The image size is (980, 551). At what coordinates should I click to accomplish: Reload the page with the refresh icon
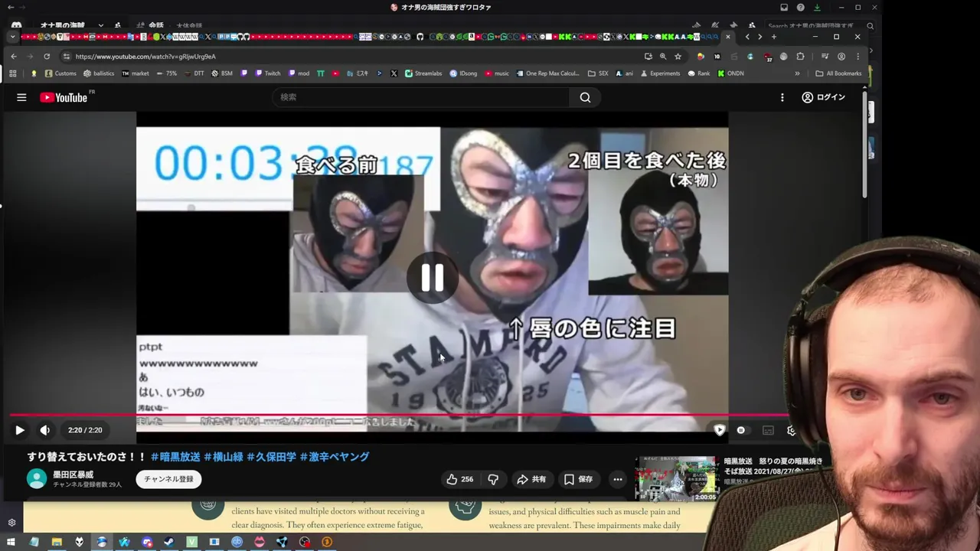point(47,56)
